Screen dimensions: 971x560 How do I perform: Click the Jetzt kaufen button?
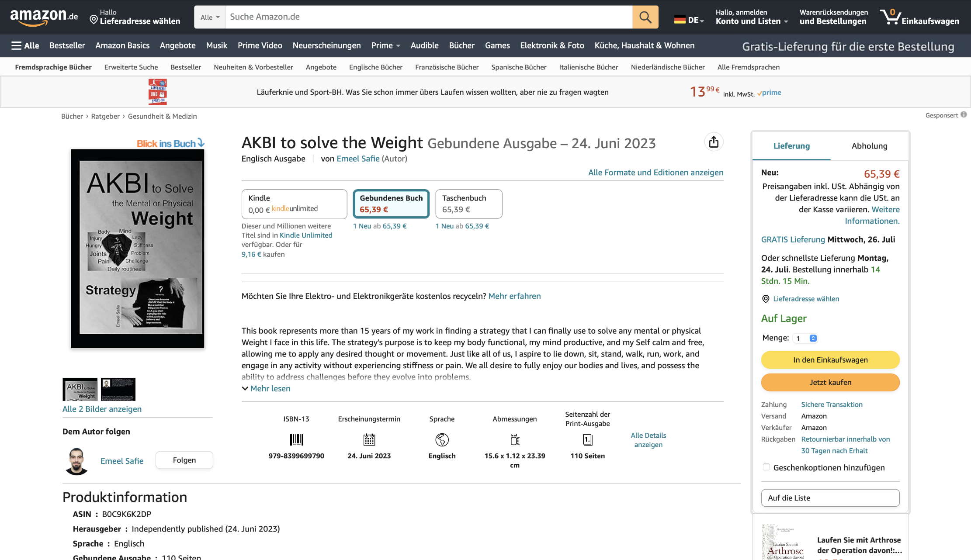click(830, 382)
